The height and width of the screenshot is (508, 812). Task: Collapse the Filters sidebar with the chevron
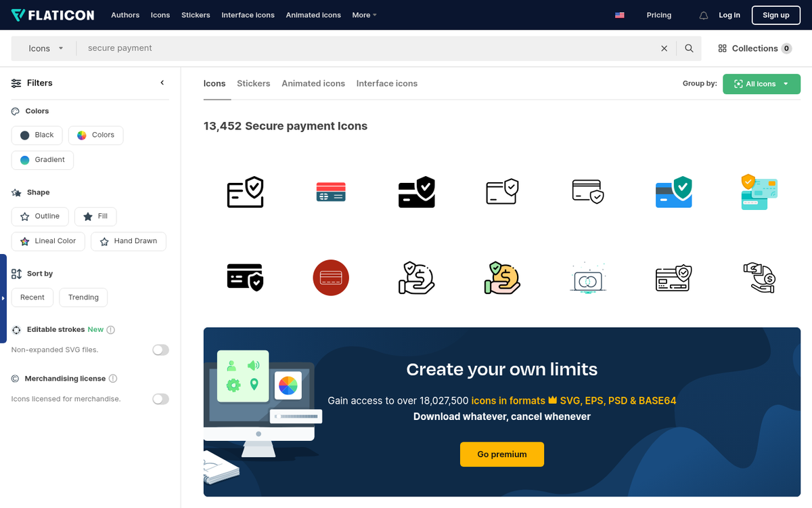click(162, 82)
